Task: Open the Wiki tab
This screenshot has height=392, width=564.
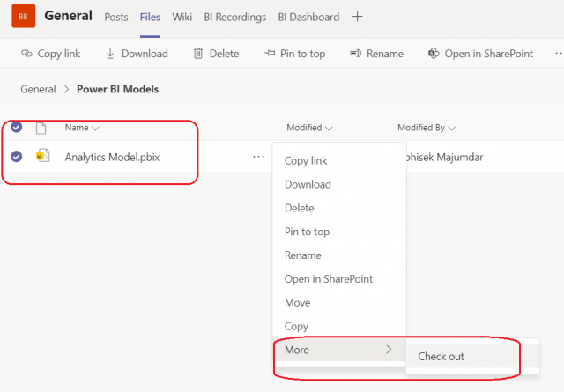Action: [x=182, y=17]
